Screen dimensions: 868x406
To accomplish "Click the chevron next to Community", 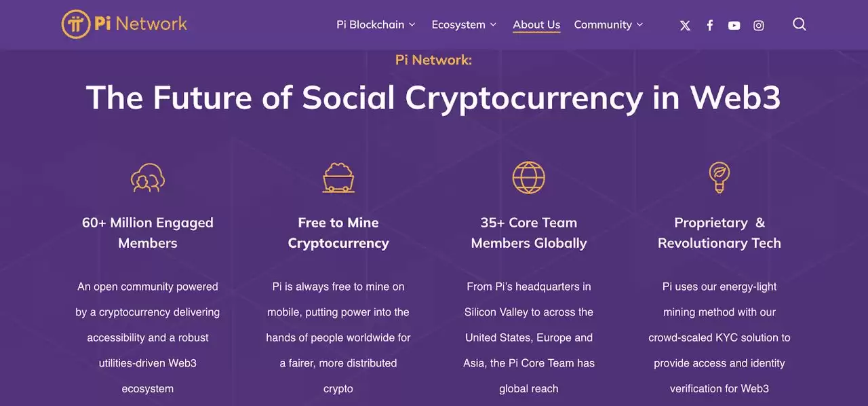I will coord(639,25).
